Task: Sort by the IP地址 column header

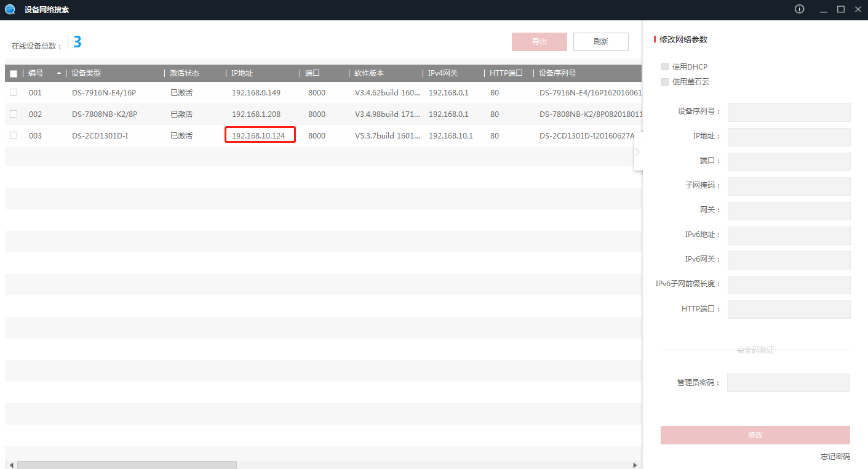Action: point(242,73)
